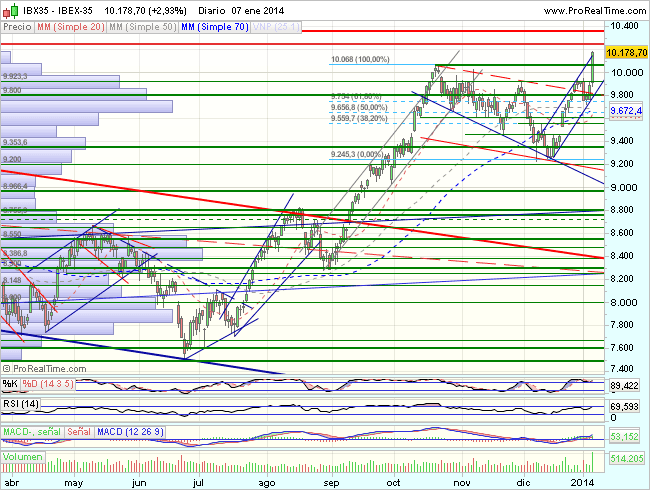Open the RSI (14) indicator label

[x=20, y=403]
